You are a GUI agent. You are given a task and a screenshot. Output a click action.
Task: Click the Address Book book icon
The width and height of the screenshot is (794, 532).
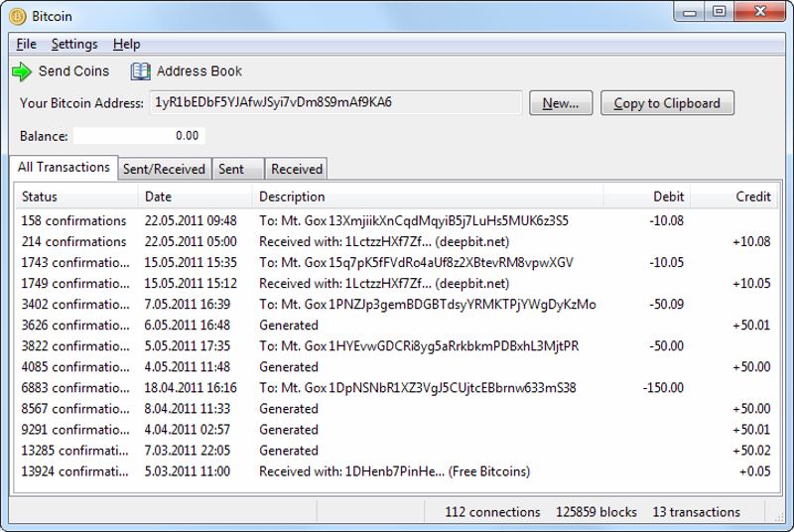point(140,71)
